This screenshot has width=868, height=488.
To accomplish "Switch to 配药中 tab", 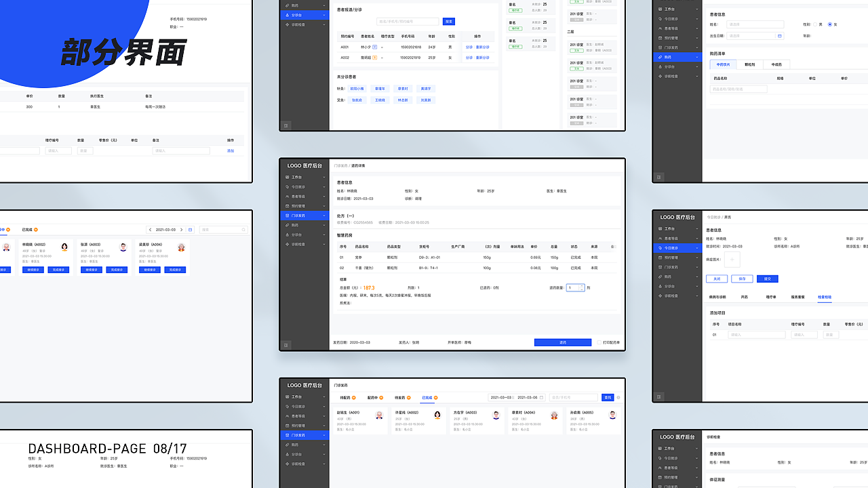I will (375, 398).
